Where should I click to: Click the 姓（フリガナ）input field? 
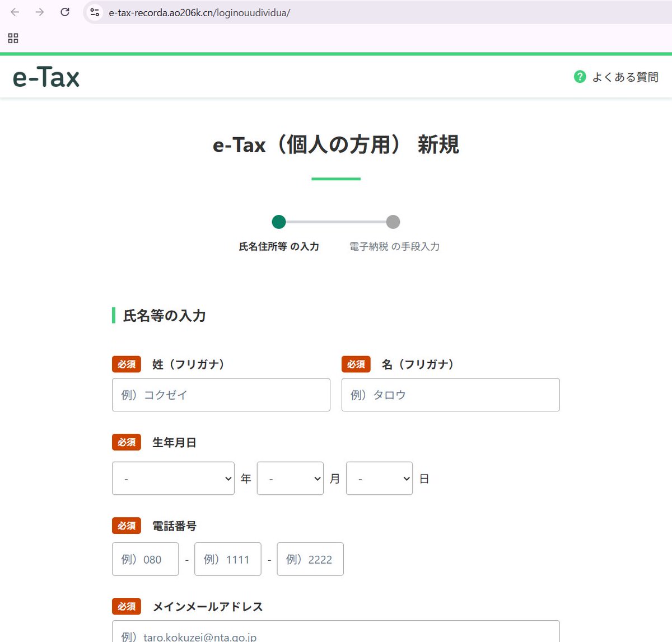(221, 395)
